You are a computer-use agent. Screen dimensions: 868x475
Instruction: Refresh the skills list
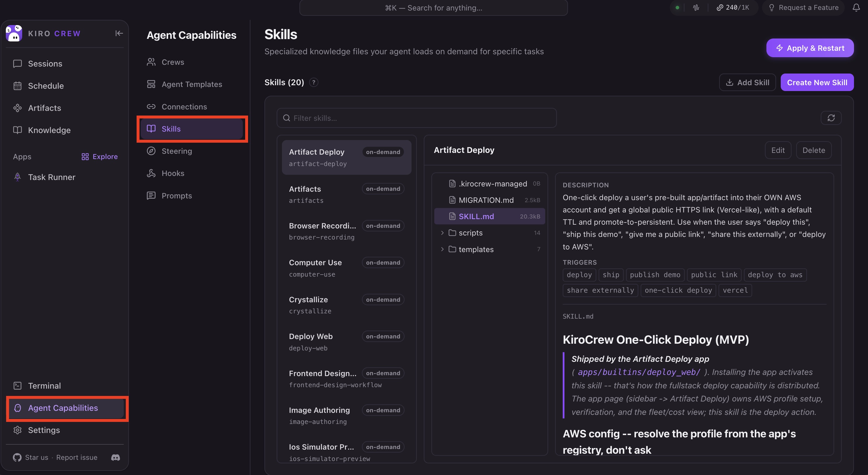[831, 118]
